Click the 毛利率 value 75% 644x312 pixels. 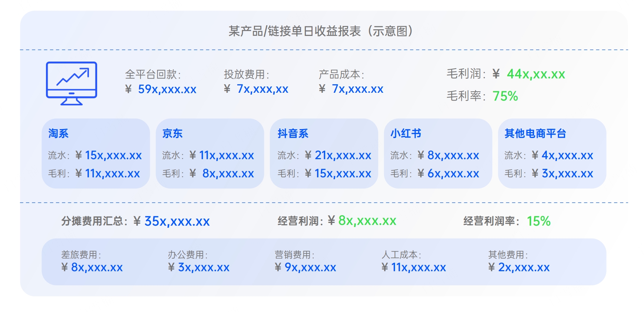point(505,96)
